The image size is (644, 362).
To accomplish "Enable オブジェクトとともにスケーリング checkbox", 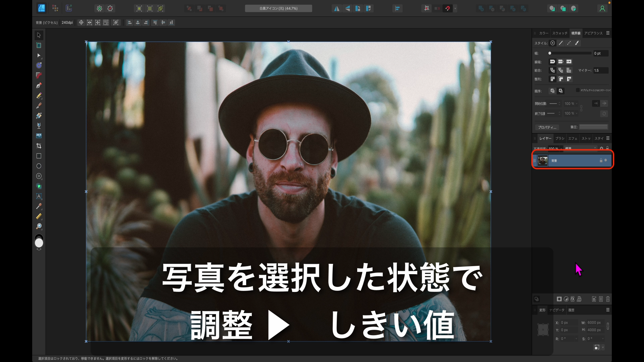I will 578,90.
